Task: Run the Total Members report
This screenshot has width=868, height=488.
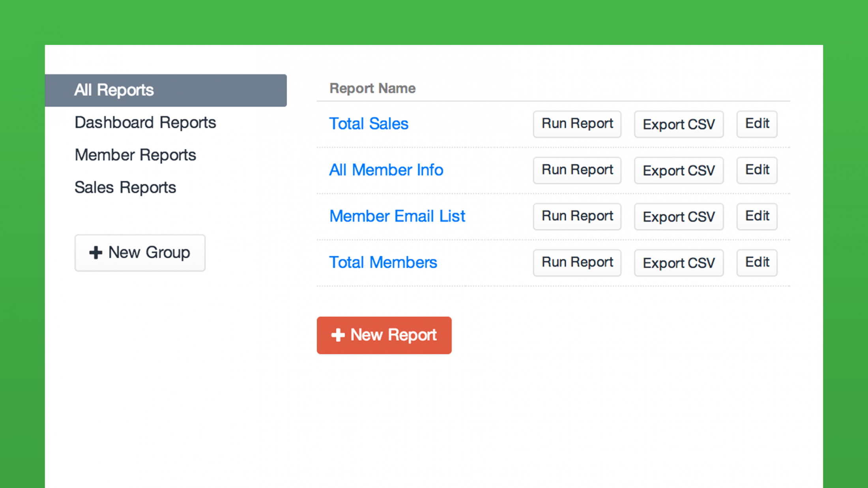Action: click(576, 262)
